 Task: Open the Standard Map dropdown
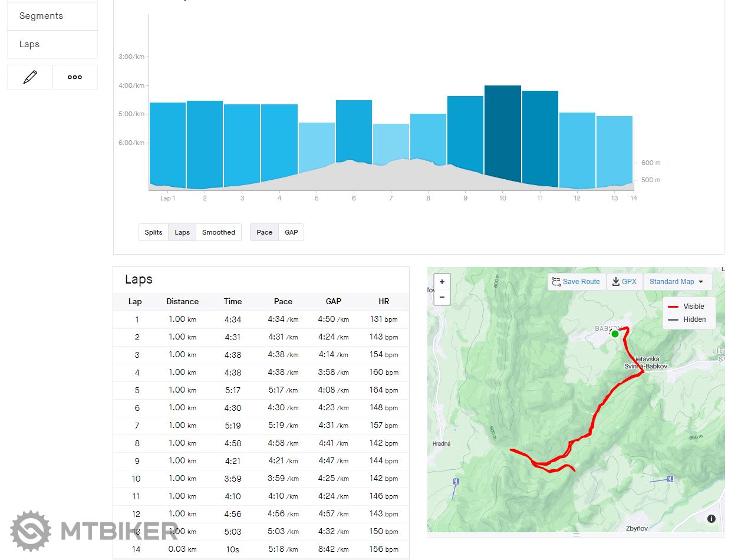point(677,282)
